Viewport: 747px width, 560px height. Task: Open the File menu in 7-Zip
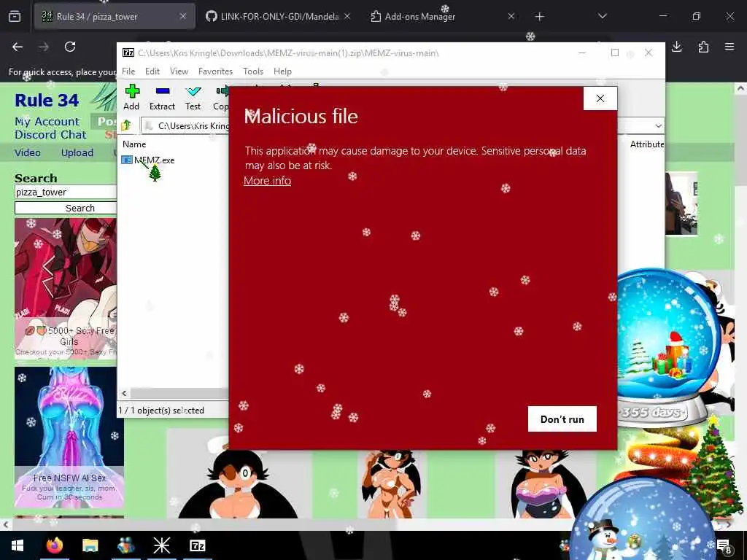pos(128,71)
